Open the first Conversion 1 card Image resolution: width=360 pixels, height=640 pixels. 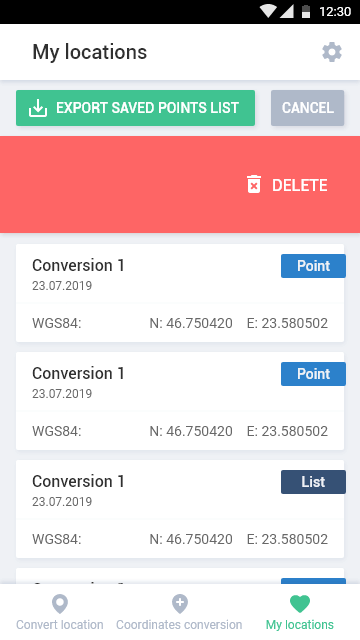pyautogui.click(x=180, y=293)
